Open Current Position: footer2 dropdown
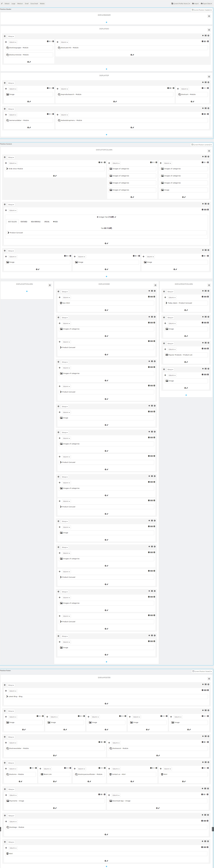This screenshot has height=868, width=214. 202,671
